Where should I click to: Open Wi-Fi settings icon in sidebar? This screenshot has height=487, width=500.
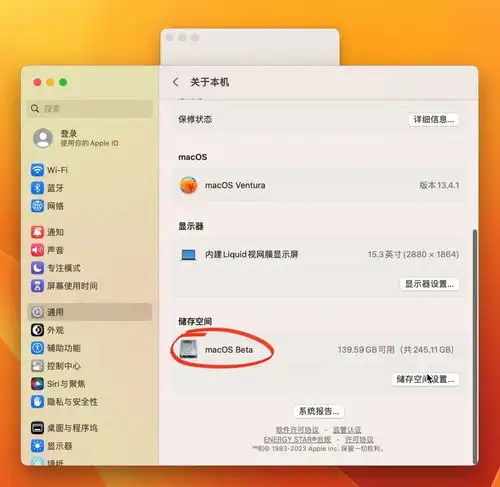[37, 170]
